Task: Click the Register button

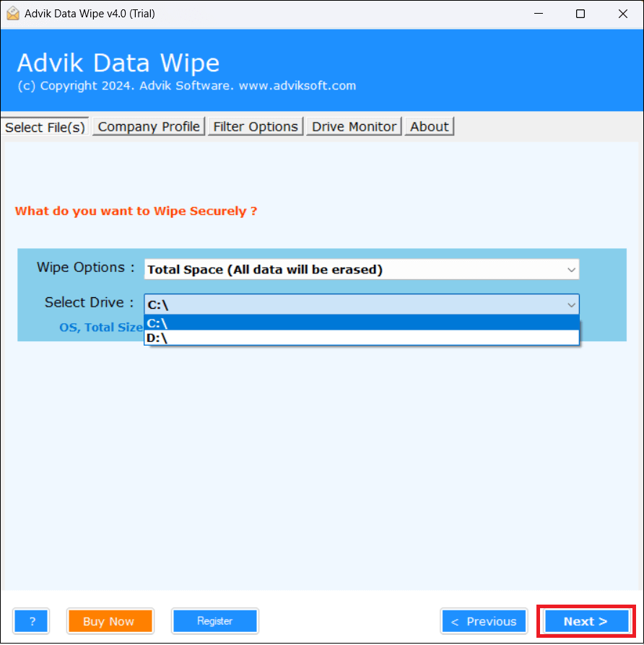Action: point(215,621)
